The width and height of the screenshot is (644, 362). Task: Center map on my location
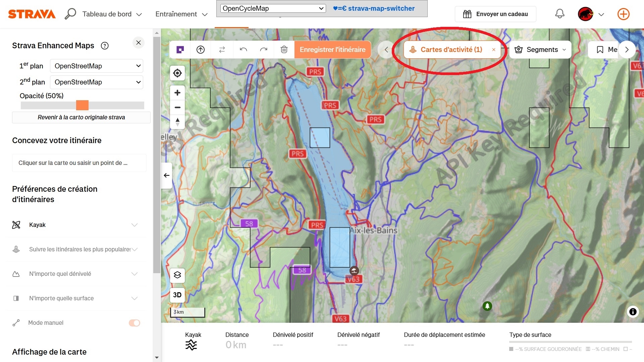pyautogui.click(x=177, y=73)
